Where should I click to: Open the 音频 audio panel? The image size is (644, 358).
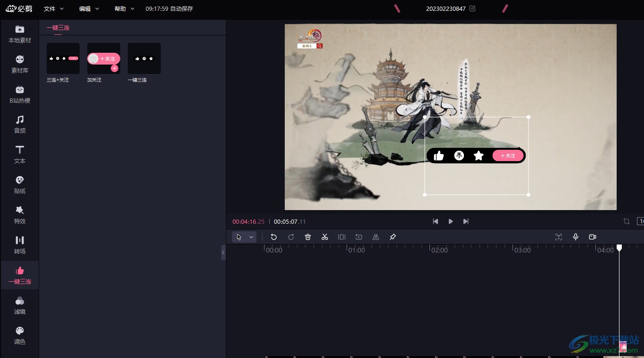(x=20, y=125)
